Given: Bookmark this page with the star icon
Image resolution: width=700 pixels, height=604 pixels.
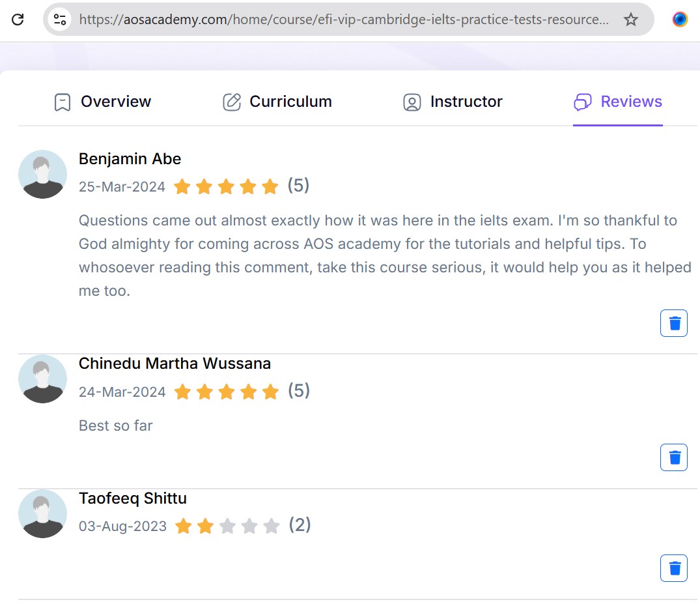Looking at the screenshot, I should [630, 19].
